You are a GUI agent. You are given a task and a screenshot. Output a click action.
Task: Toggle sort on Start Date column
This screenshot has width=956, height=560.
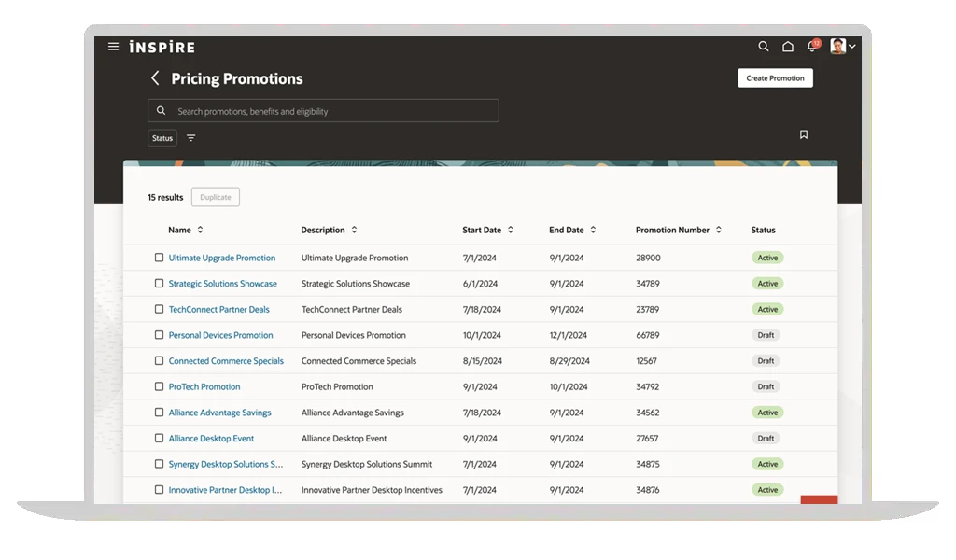[510, 230]
